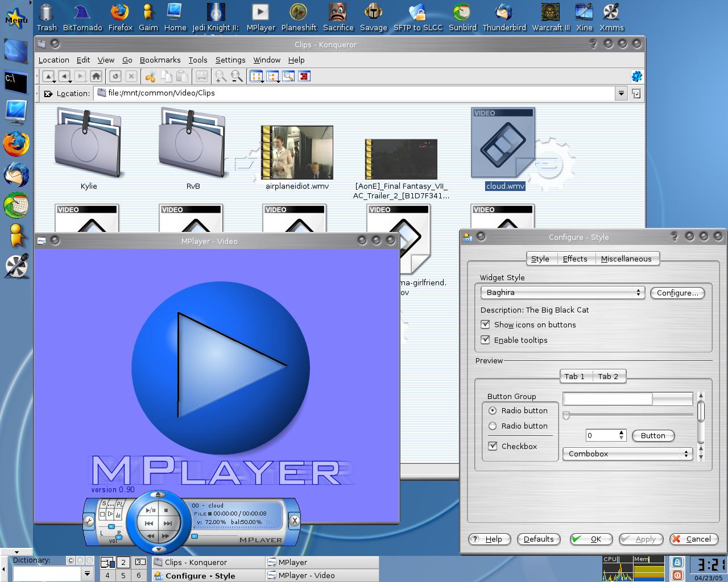Zoom in on Konqueror icon view
Viewport: 728px width, 582px height.
tap(221, 76)
